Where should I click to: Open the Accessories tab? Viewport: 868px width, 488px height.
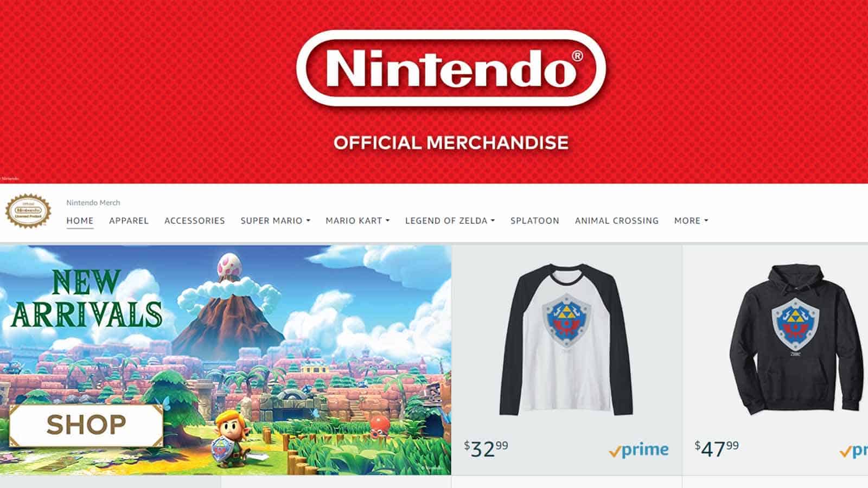pyautogui.click(x=194, y=221)
